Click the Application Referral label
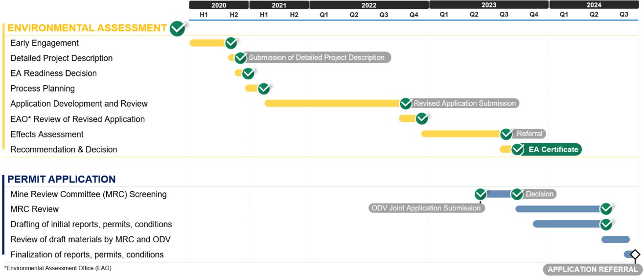The width and height of the screenshot is (644, 277). (592, 270)
